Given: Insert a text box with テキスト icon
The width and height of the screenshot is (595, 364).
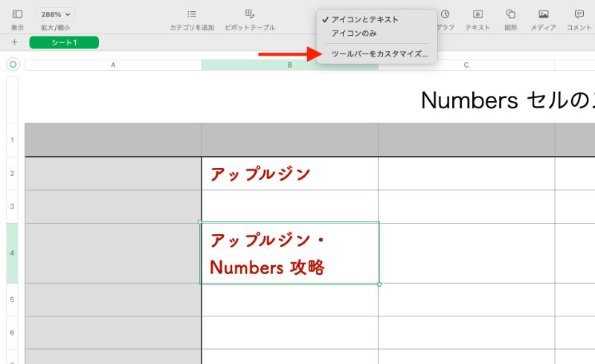Looking at the screenshot, I should (477, 14).
